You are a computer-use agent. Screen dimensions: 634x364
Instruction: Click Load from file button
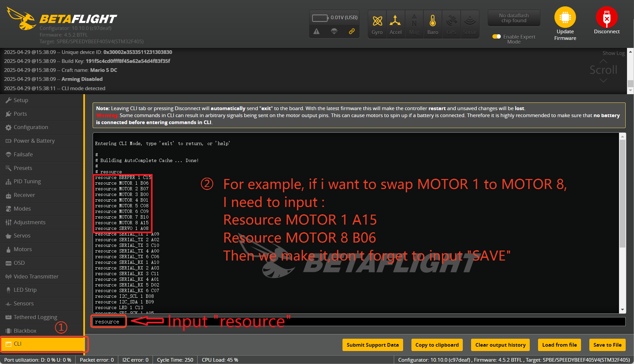click(559, 345)
